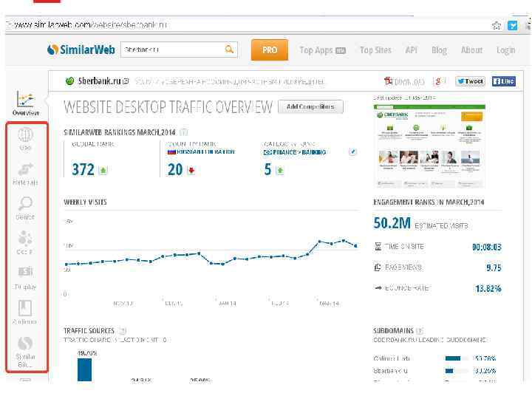The image size is (532, 399).
Task: Click the Login link
Action: click(505, 50)
